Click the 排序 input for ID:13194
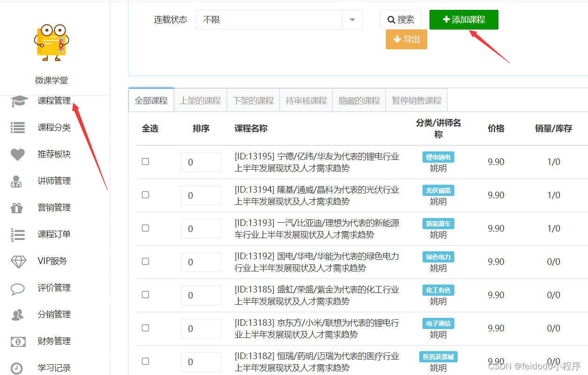Viewport: 588px width, 375px height. [201, 195]
